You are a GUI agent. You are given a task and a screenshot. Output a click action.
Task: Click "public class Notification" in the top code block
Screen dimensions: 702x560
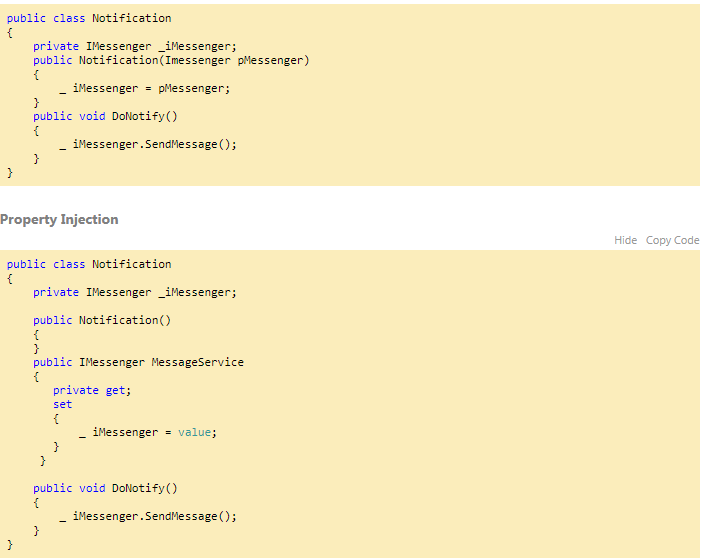[x=89, y=18]
